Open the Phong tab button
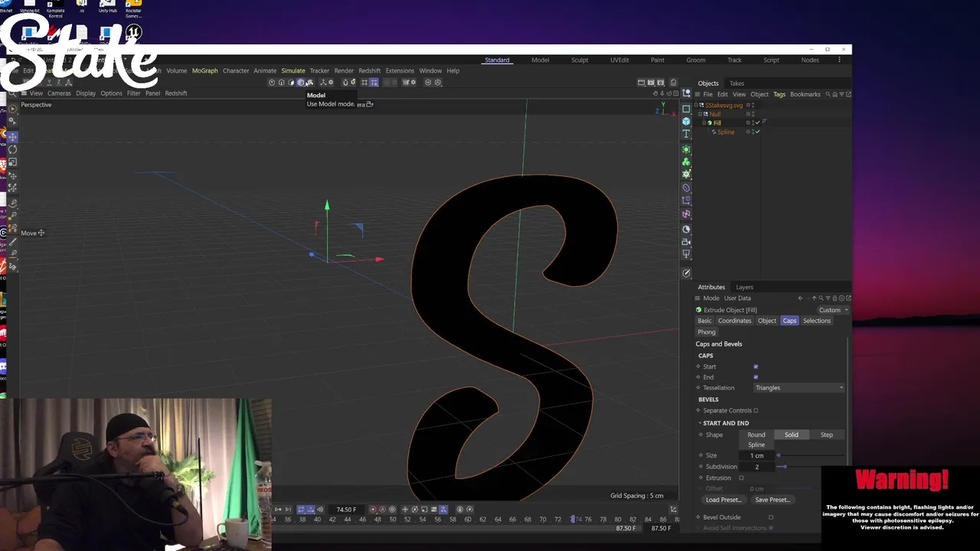Viewport: 980px width, 551px height. pyautogui.click(x=707, y=332)
